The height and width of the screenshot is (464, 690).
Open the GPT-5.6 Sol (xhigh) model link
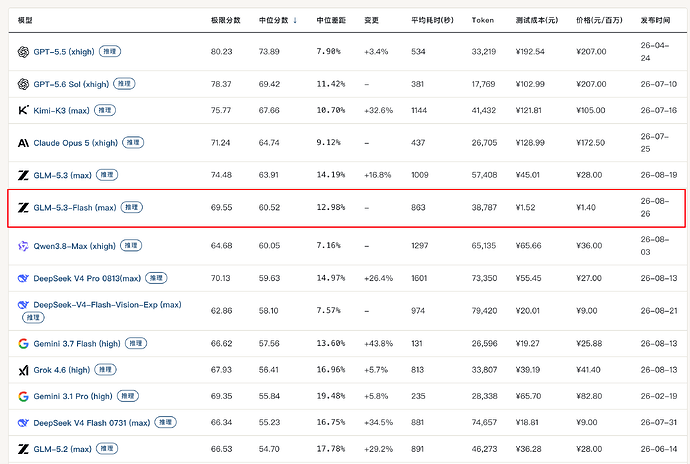pos(71,84)
